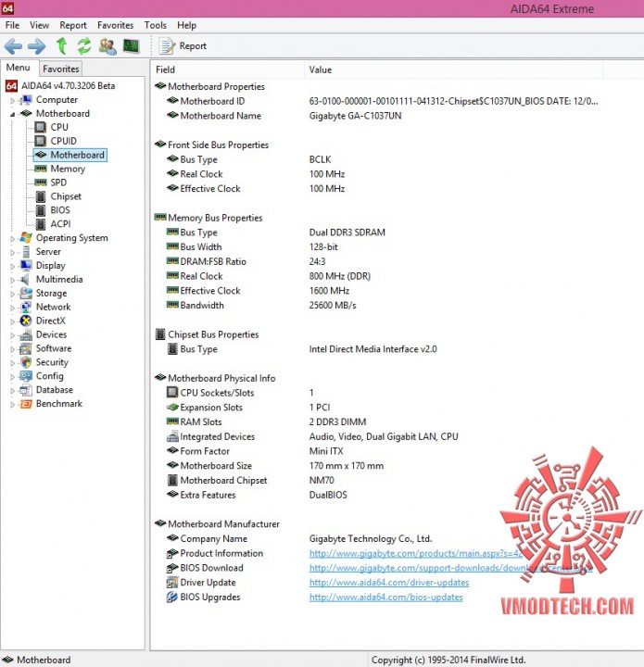
Task: Select the highlighted Motherboard sub-item
Action: [x=70, y=155]
